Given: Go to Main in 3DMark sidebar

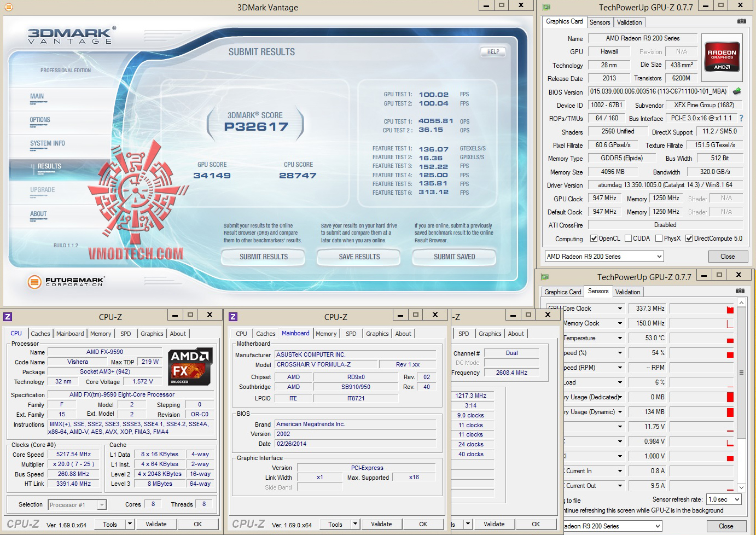Looking at the screenshot, I should pyautogui.click(x=37, y=96).
